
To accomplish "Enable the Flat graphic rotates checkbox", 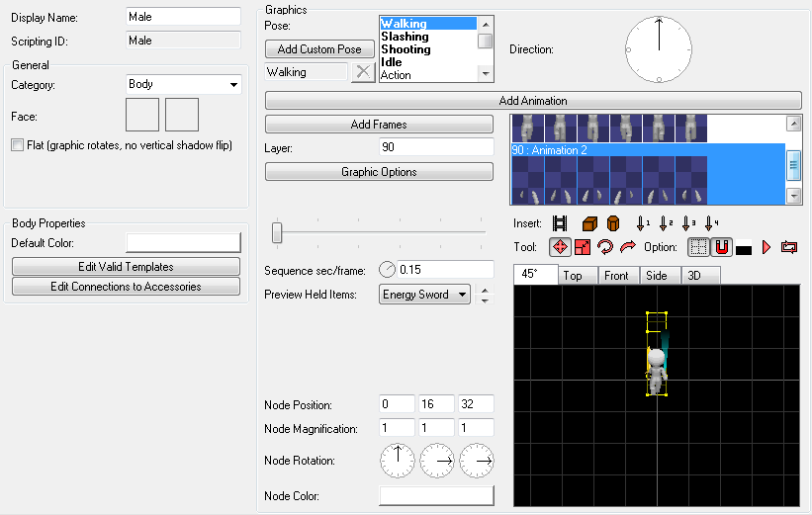I will (x=17, y=145).
